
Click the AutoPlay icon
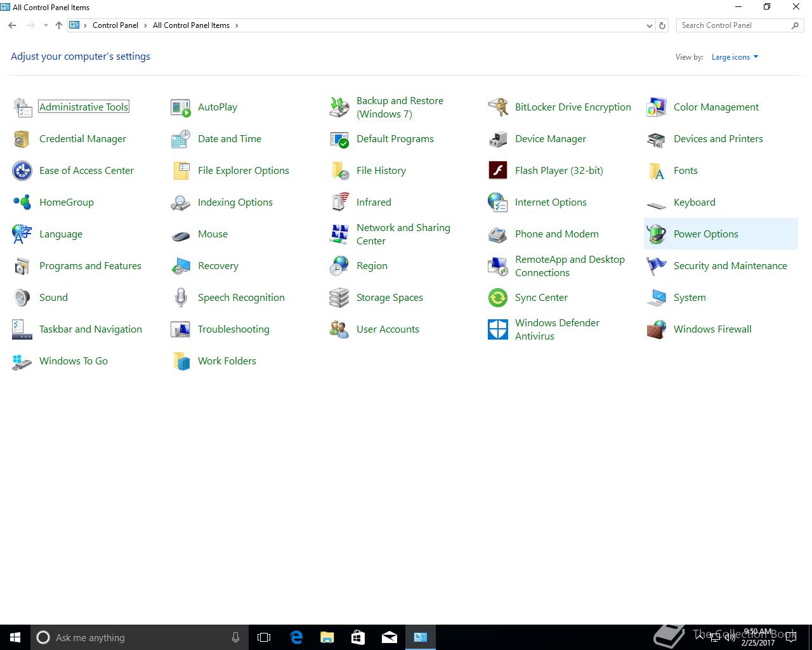181,107
